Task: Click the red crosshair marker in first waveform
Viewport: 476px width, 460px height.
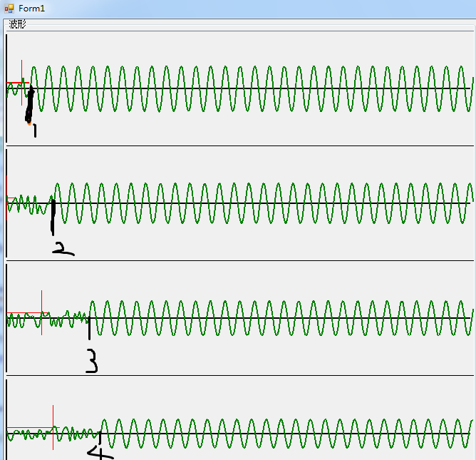Action: [x=21, y=83]
